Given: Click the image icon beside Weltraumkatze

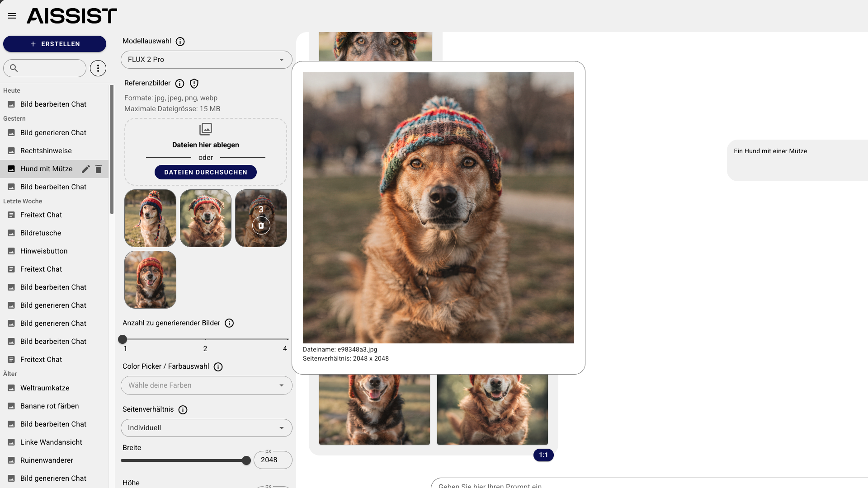Looking at the screenshot, I should pos(11,388).
